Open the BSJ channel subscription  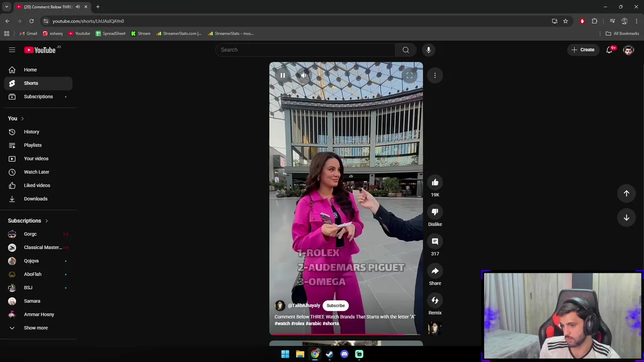click(38, 288)
